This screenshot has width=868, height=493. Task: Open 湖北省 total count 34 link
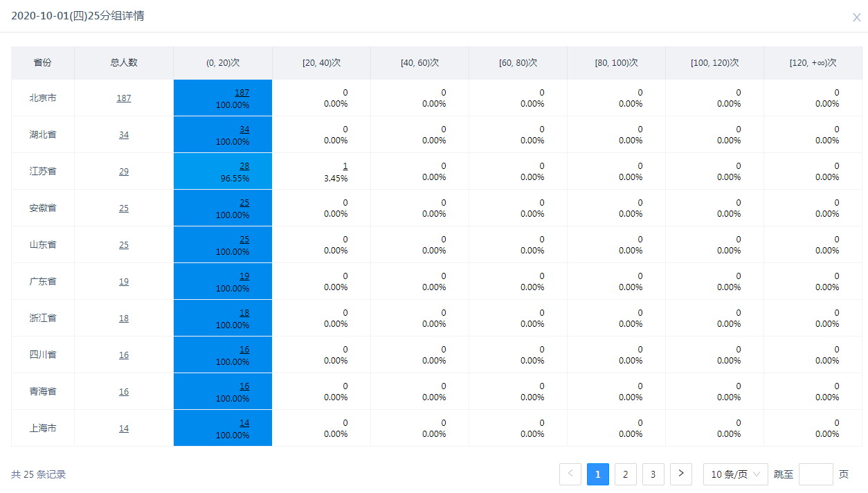coord(124,135)
